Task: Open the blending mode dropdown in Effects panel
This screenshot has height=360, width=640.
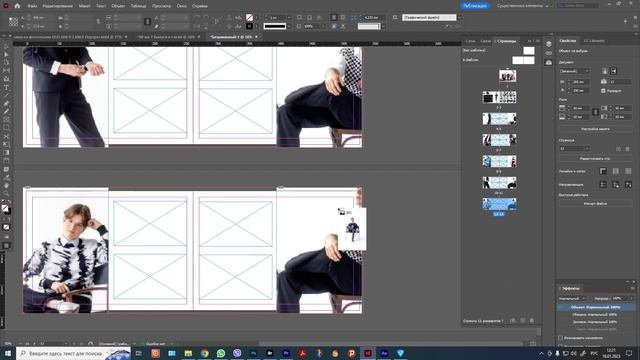Action: coord(573,298)
